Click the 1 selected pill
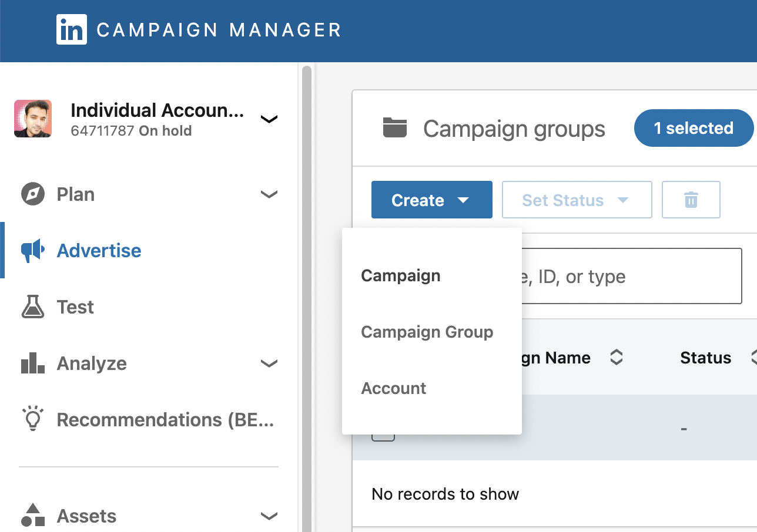 [x=694, y=128]
